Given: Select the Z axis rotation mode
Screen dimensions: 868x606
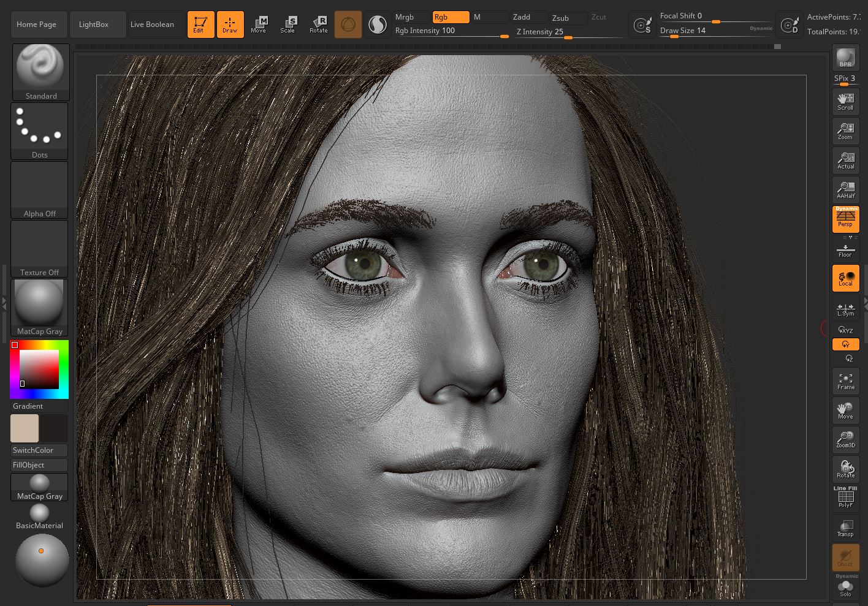Looking at the screenshot, I should (x=849, y=358).
